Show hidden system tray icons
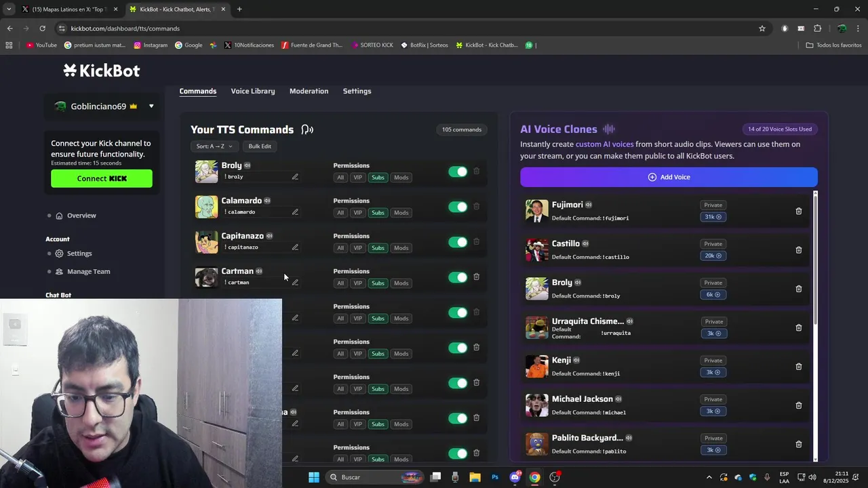 709,477
